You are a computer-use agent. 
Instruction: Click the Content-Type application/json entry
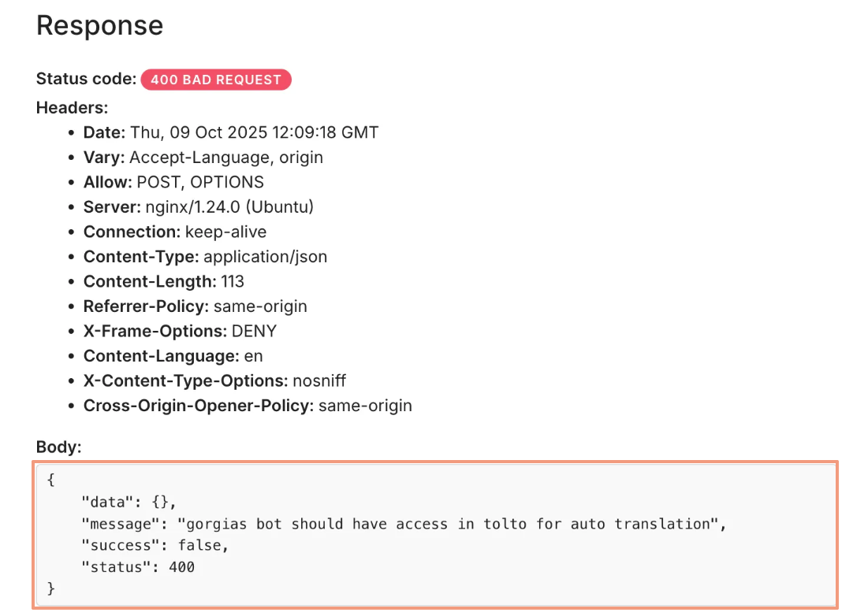click(205, 257)
